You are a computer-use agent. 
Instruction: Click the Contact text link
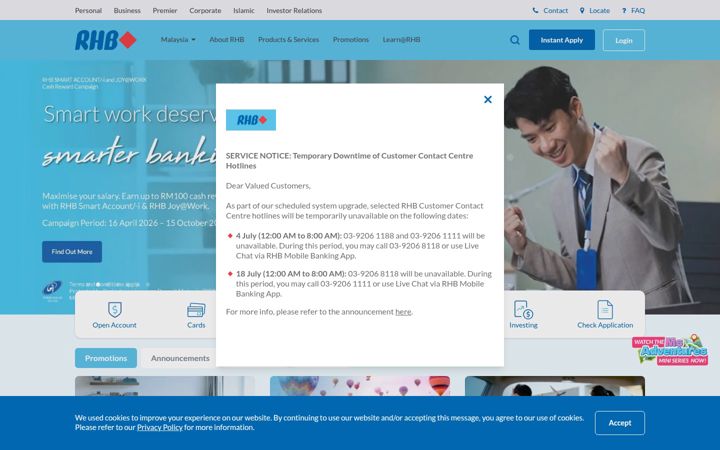(556, 10)
